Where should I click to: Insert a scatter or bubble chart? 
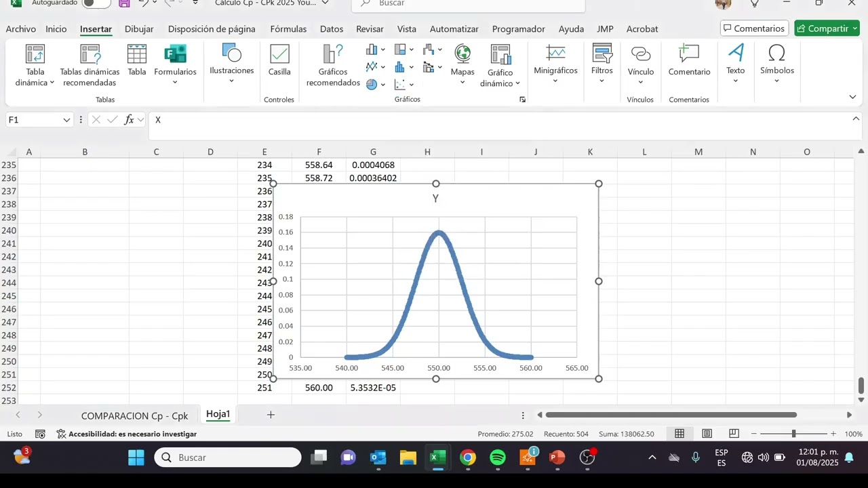tap(400, 85)
